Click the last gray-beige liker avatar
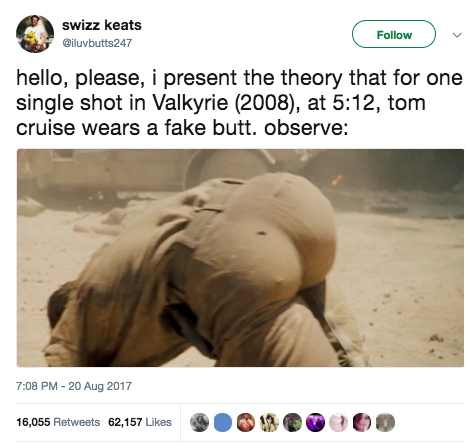The height and width of the screenshot is (443, 466). click(385, 422)
